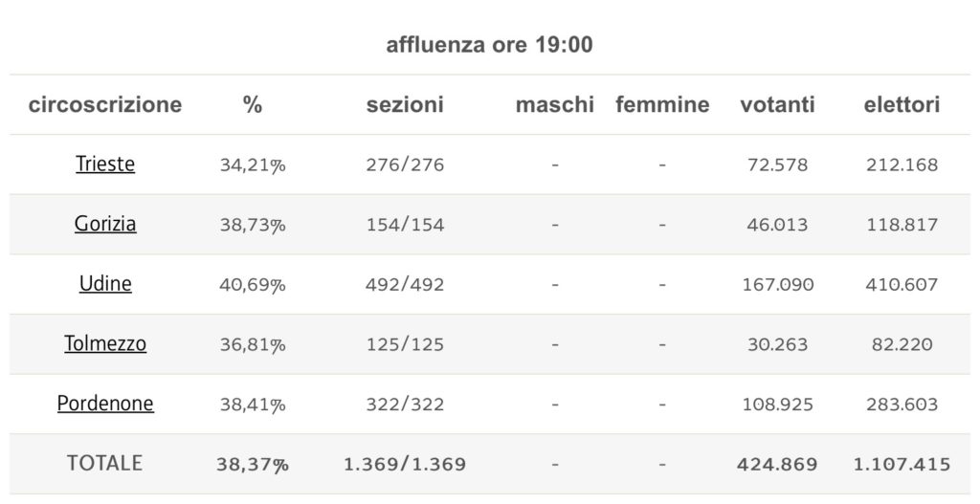This screenshot has width=980, height=504.
Task: Click the elettori column header
Action: tap(902, 104)
